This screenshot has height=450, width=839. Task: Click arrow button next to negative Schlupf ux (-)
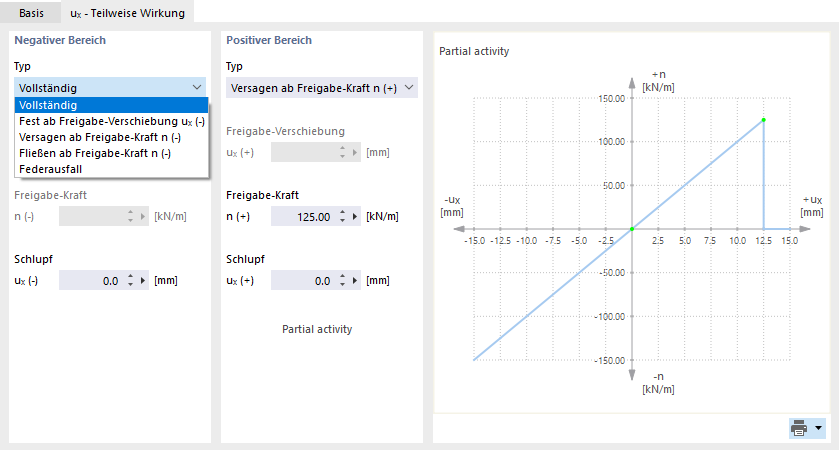tap(143, 281)
